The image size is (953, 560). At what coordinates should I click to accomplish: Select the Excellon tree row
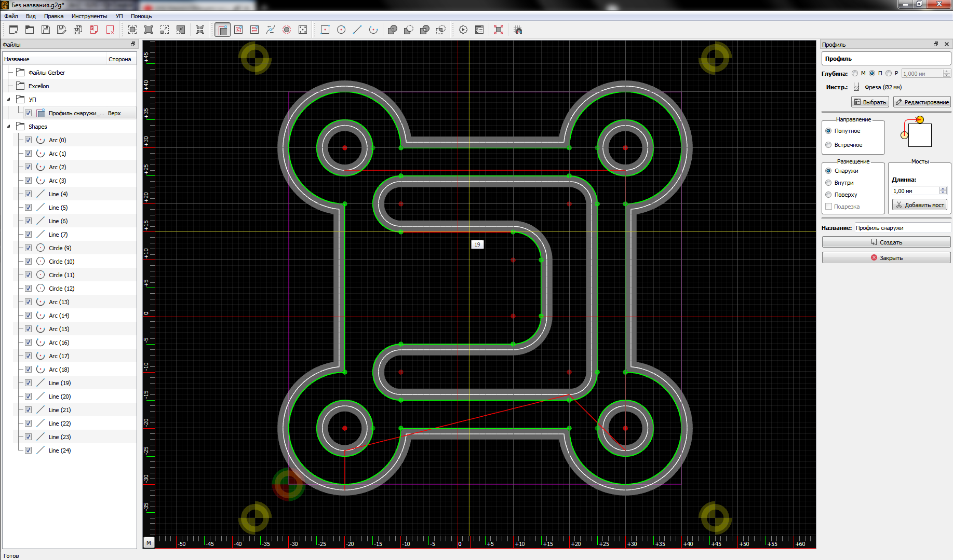(x=70, y=86)
